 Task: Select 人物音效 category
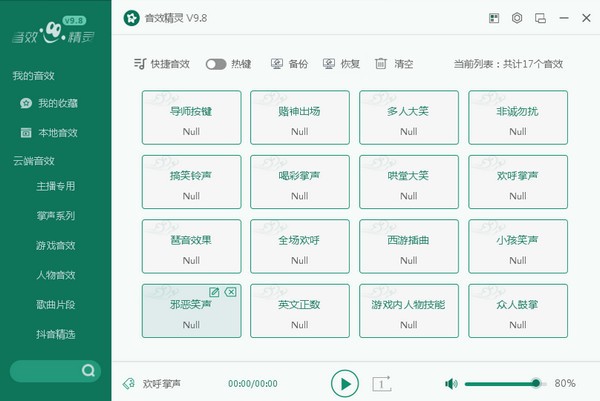coord(55,275)
